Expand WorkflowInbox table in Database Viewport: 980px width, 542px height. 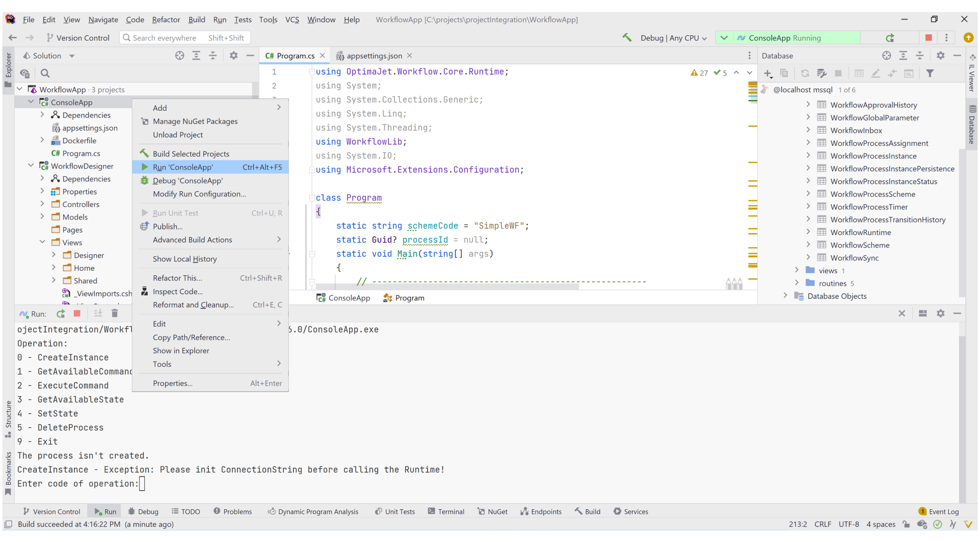pos(808,130)
